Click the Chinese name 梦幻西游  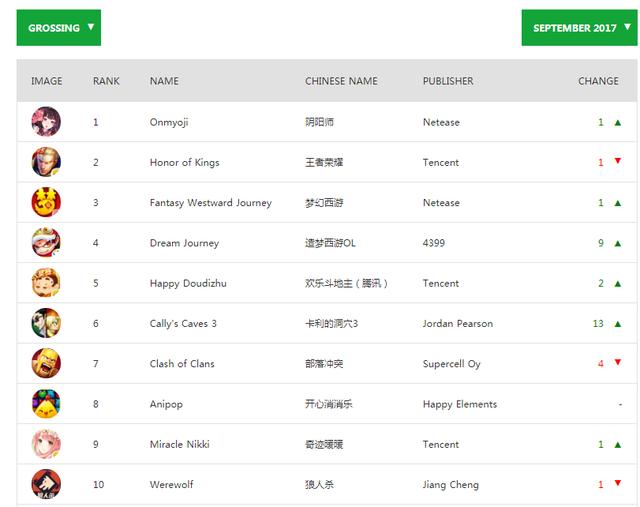pos(324,202)
